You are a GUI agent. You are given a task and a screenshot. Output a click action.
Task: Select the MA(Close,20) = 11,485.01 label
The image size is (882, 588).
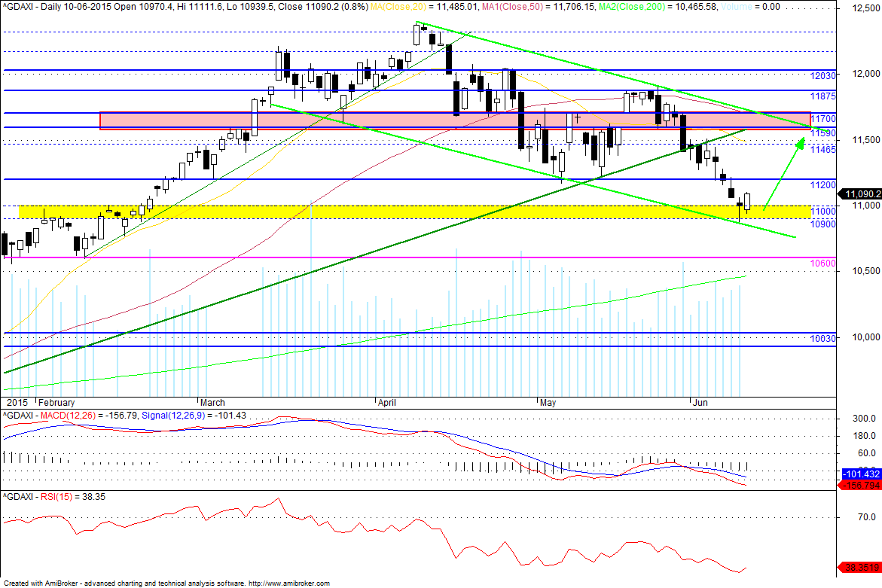(x=423, y=7)
